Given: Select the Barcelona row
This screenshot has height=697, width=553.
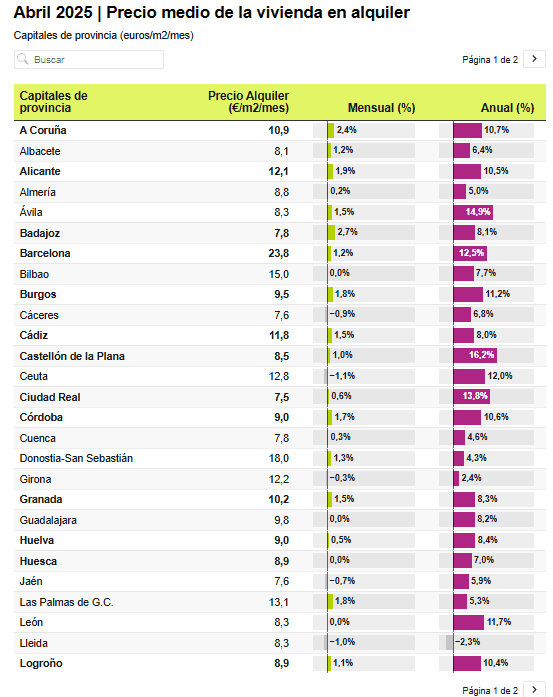Looking at the screenshot, I should [280, 253].
